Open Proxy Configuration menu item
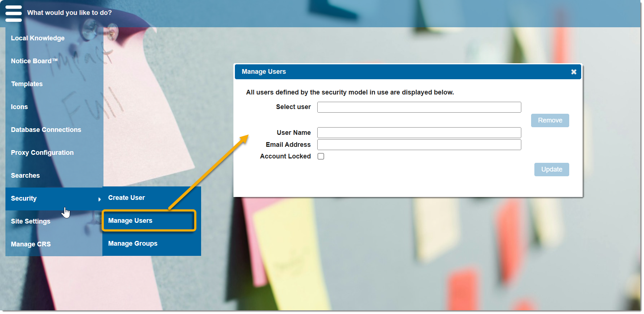 [42, 153]
